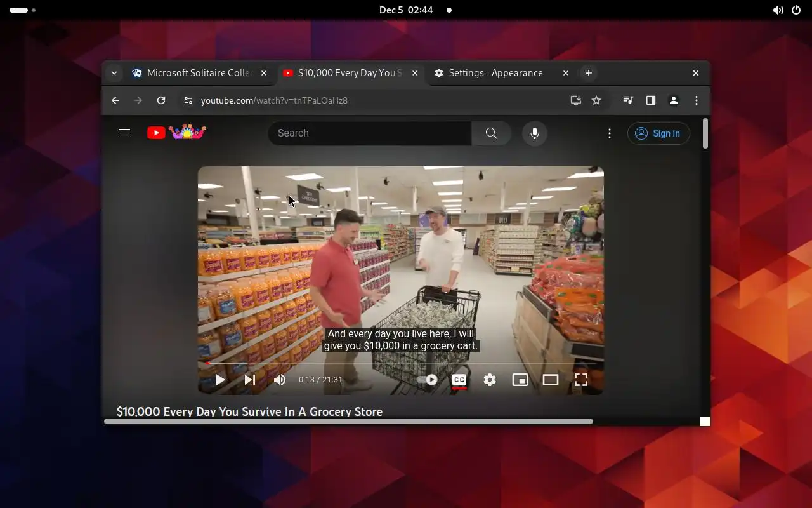Click the Sign in button
Viewport: 812px width, 508px height.
pos(658,133)
